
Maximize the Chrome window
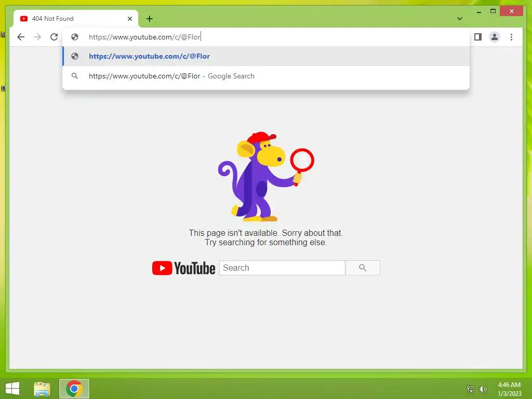point(493,11)
